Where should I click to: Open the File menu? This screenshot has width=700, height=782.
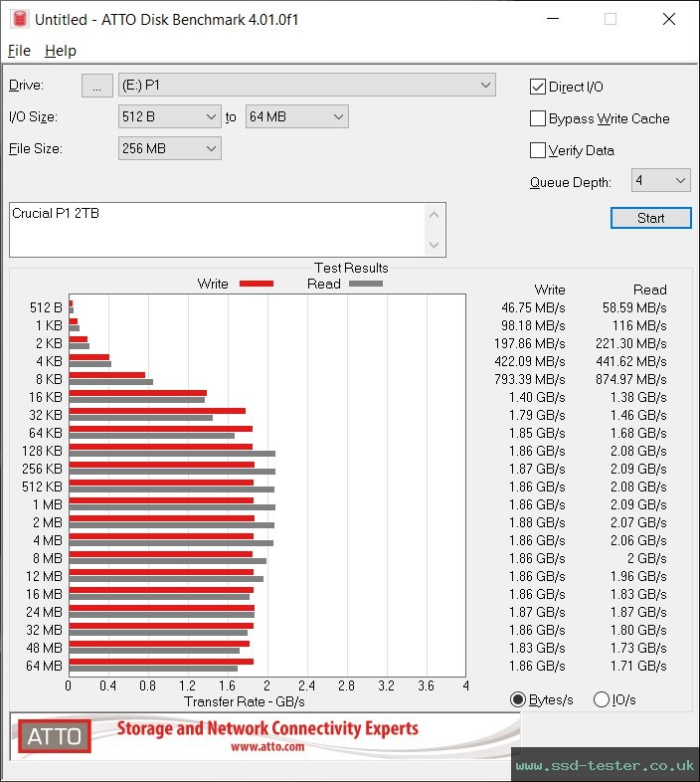19,51
